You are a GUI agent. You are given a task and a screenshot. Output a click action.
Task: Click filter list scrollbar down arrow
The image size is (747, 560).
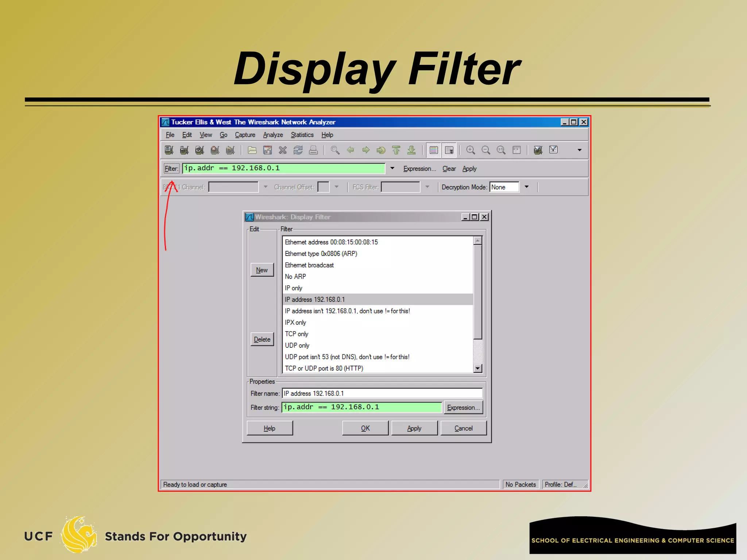[478, 368]
